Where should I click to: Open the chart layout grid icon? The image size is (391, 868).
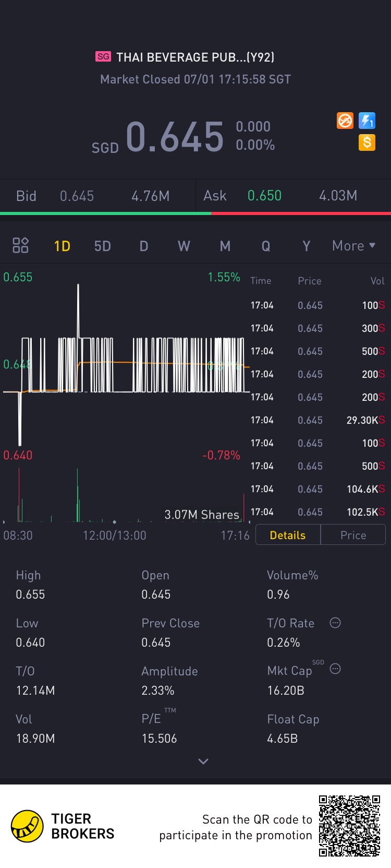pyautogui.click(x=20, y=245)
